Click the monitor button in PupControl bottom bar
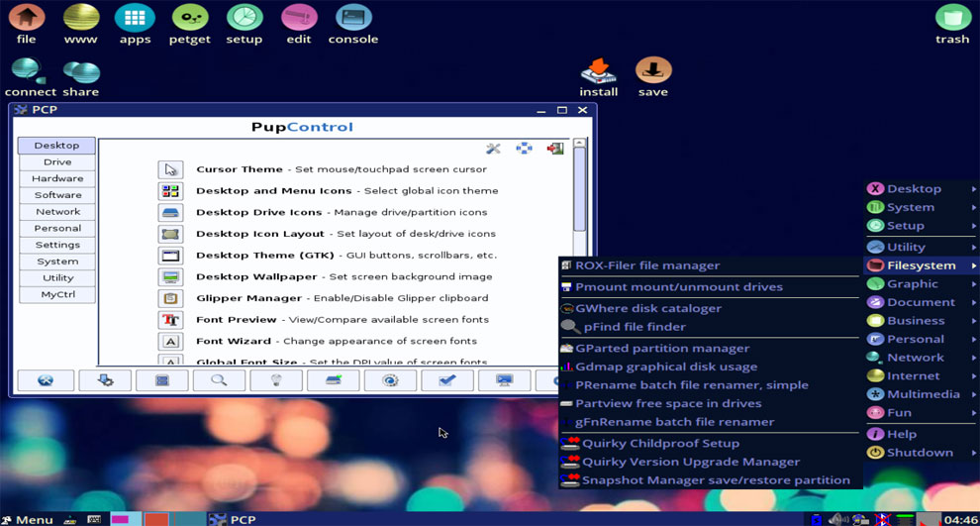This screenshot has height=526, width=980. click(x=504, y=380)
